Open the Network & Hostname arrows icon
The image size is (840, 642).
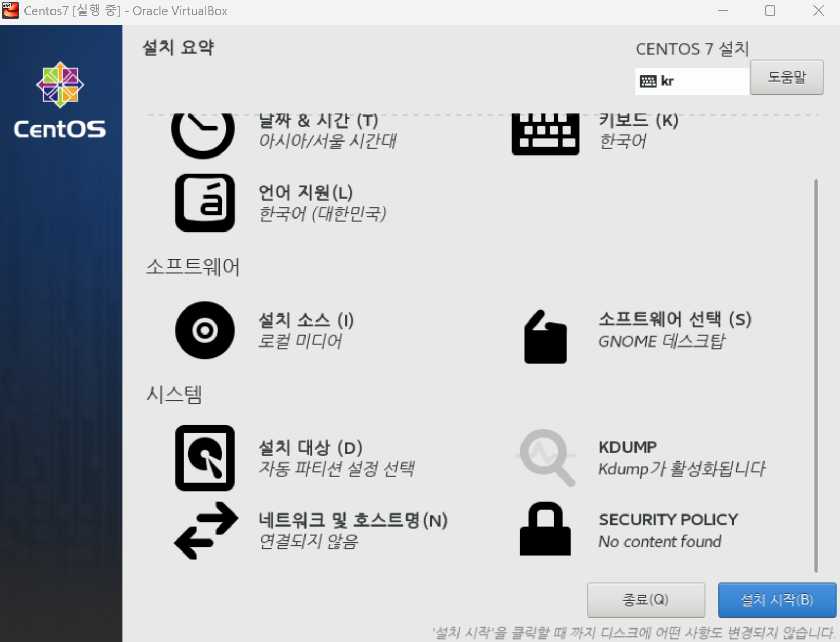(x=206, y=531)
